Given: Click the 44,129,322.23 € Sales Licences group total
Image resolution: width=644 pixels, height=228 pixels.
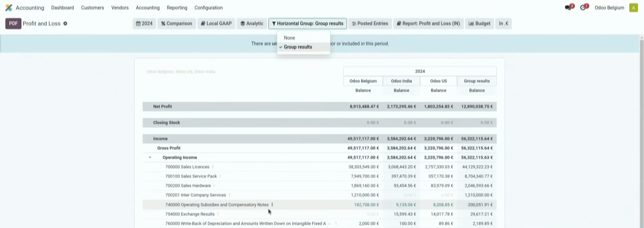Looking at the screenshot, I should 477,167.
